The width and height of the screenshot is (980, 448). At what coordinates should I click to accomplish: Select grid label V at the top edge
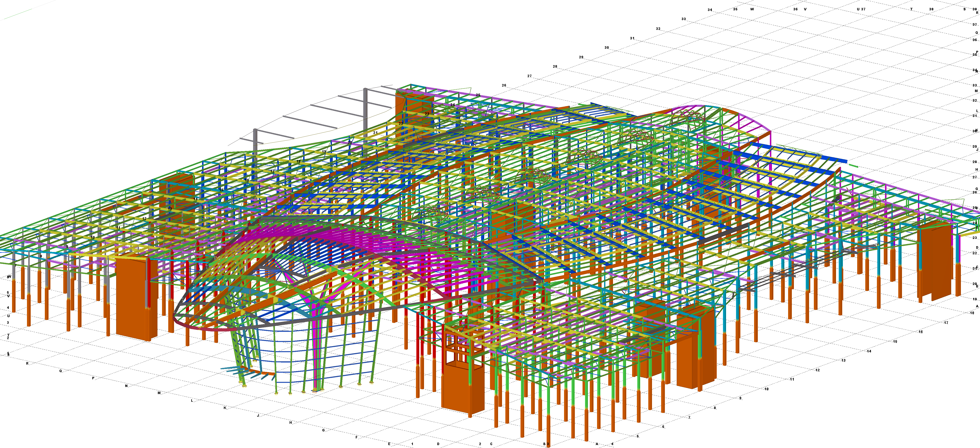click(x=805, y=9)
